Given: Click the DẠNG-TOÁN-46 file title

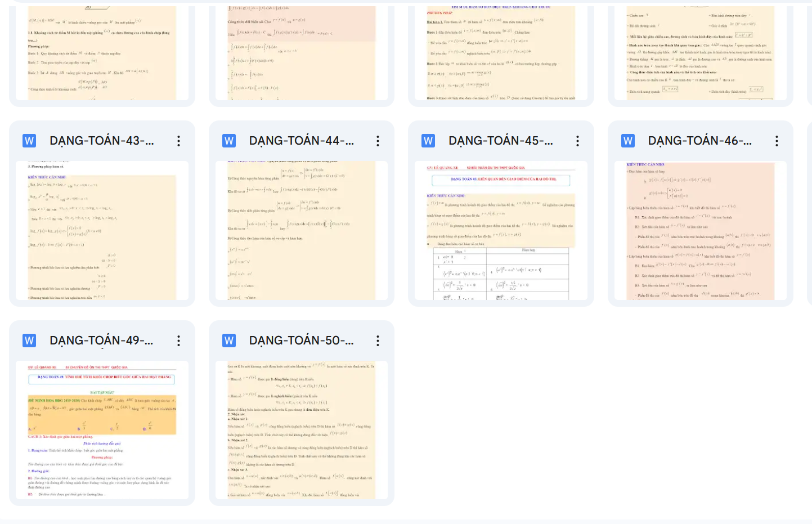Looking at the screenshot, I should click(x=699, y=141).
